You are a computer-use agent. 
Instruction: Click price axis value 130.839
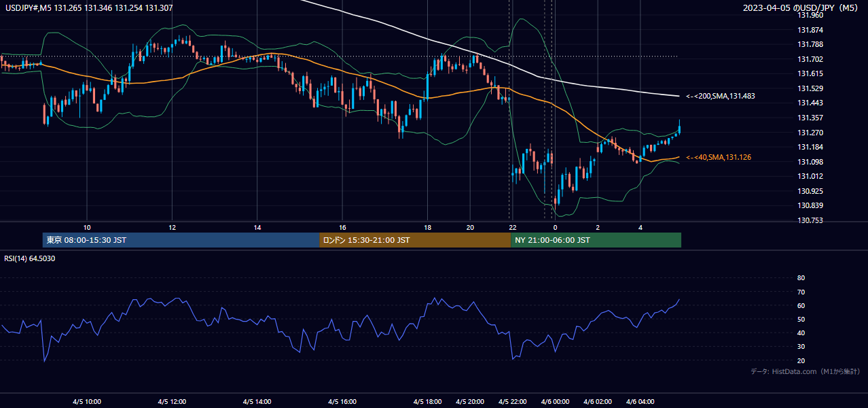click(811, 205)
